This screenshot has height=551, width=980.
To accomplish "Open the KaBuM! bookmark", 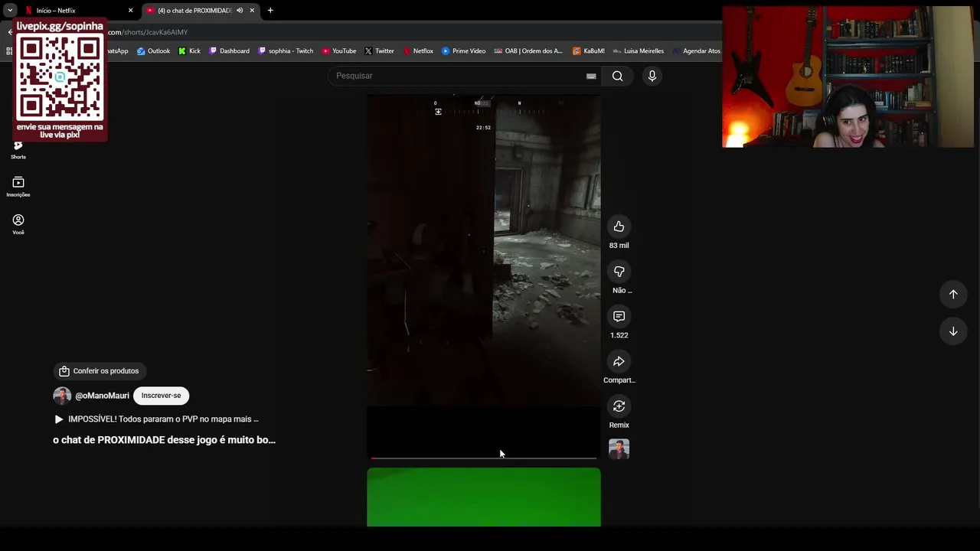I will click(x=588, y=51).
